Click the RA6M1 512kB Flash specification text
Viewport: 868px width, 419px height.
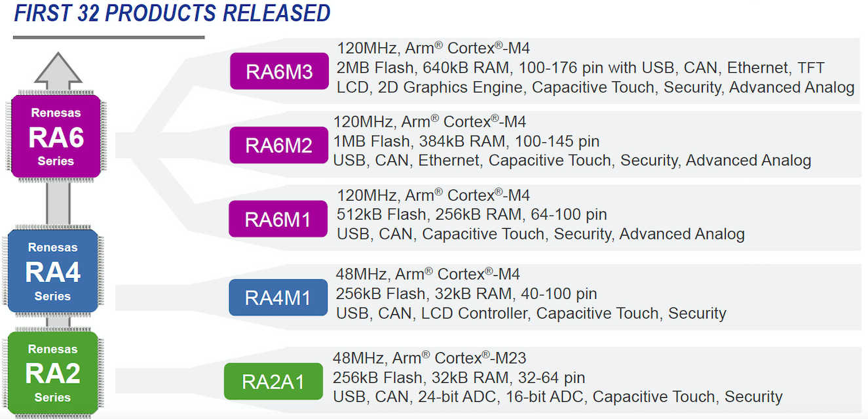click(x=472, y=214)
